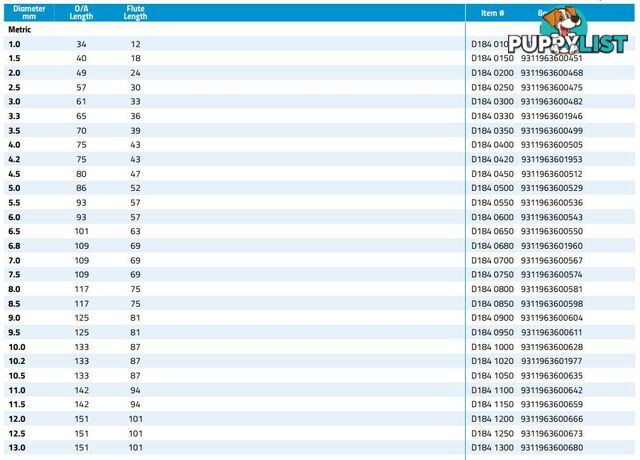Select item number D184 0420
This screenshot has height=460, width=640.
(492, 160)
